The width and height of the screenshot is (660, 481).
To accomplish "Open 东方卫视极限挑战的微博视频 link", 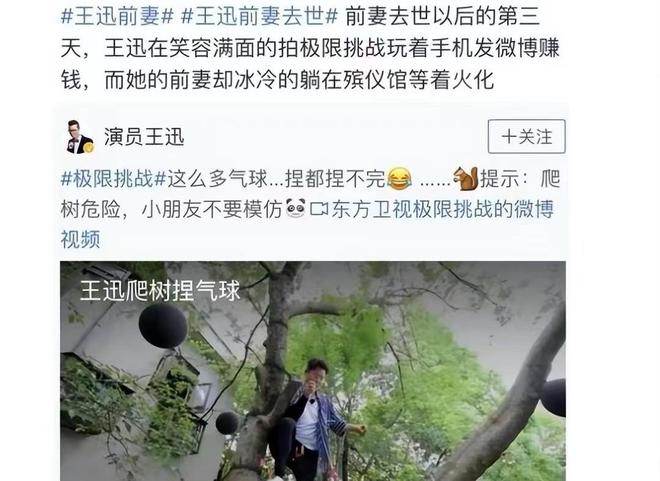I will [442, 209].
